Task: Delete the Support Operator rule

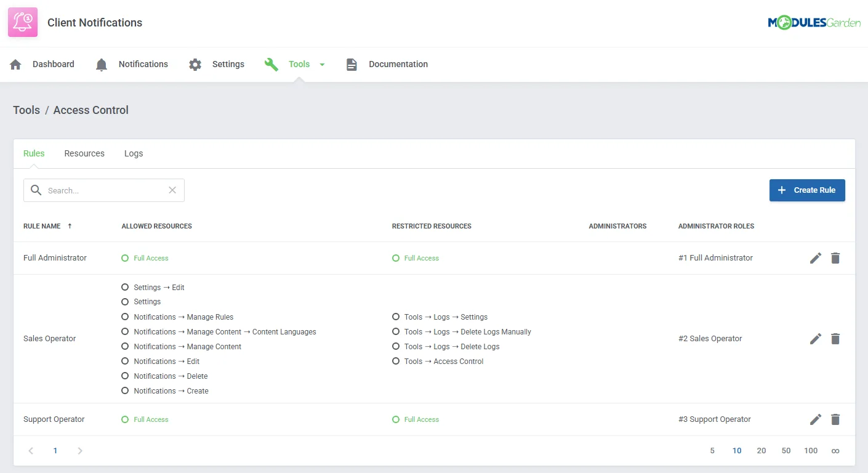Action: click(835, 419)
